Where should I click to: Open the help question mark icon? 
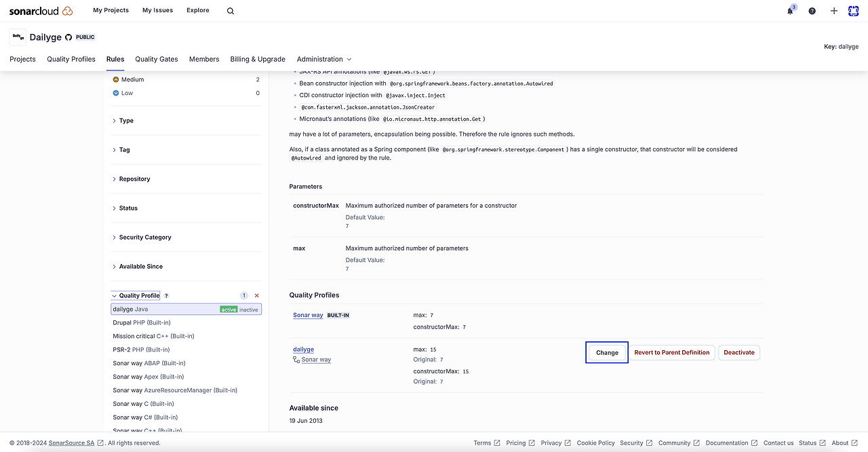coord(812,11)
